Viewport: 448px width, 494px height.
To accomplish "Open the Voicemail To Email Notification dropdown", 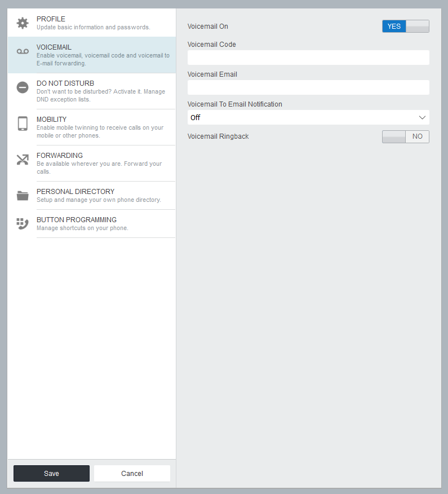I will [x=308, y=117].
